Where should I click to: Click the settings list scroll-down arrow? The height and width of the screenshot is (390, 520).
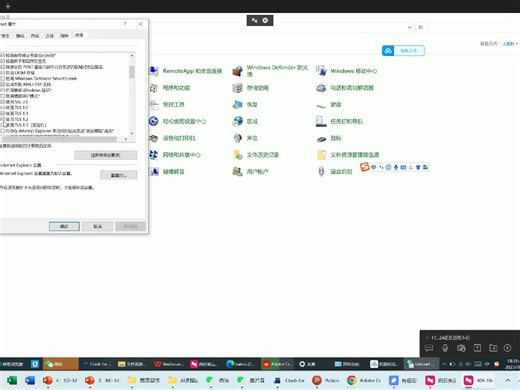click(132, 133)
